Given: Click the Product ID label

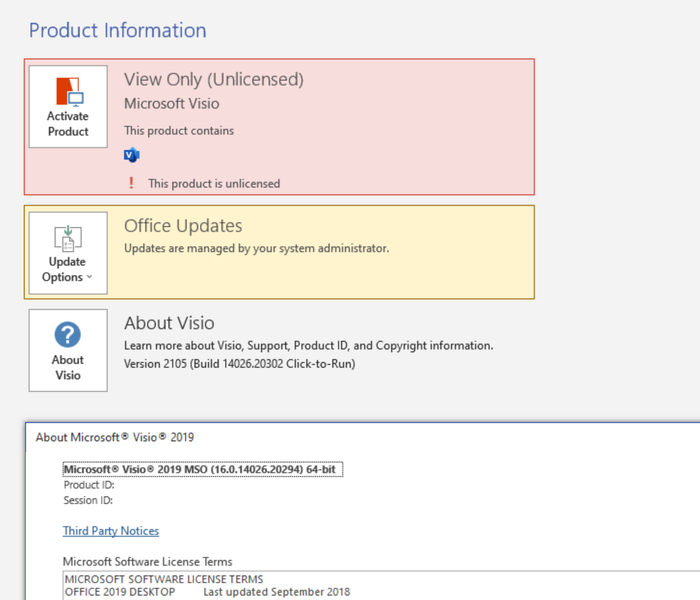Looking at the screenshot, I should [89, 485].
